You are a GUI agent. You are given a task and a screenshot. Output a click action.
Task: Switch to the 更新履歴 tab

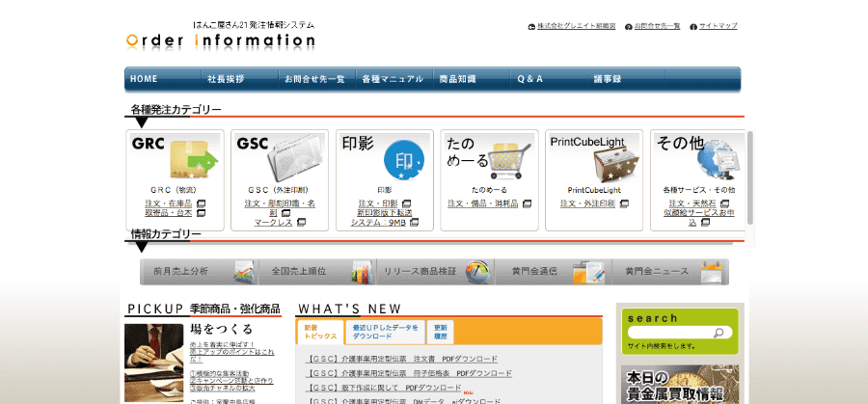click(441, 332)
